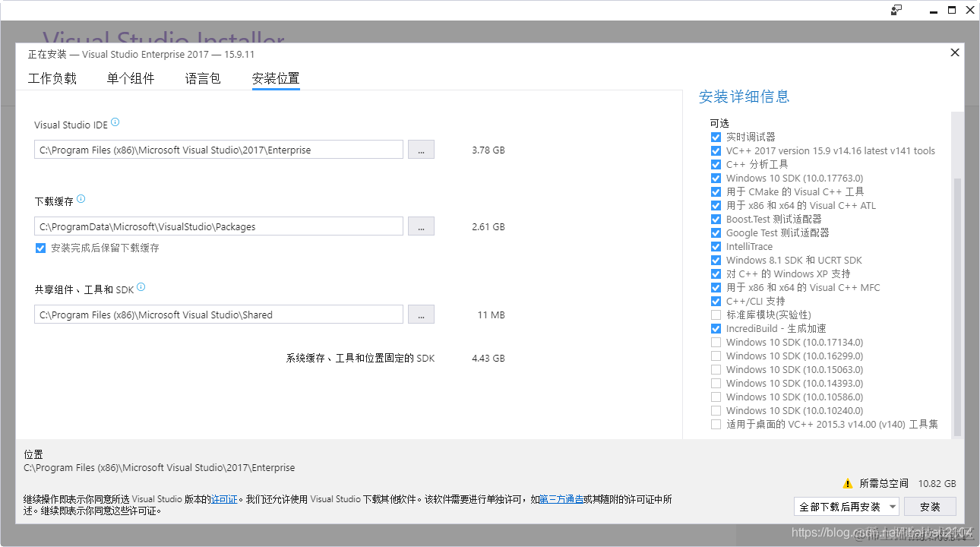The width and height of the screenshot is (980, 547).
Task: Switch to the 工作负载 tab
Action: [x=52, y=78]
